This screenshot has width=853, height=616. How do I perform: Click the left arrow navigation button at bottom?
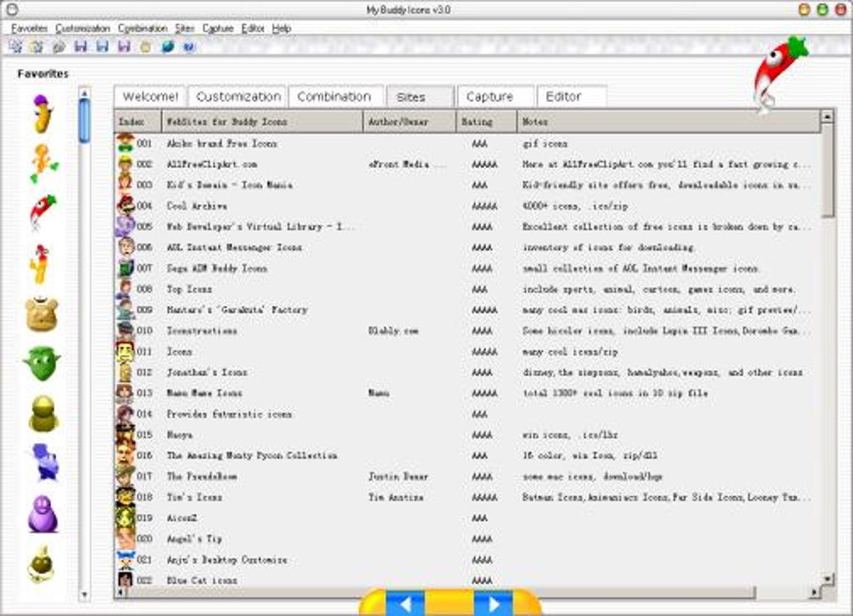[x=407, y=603]
